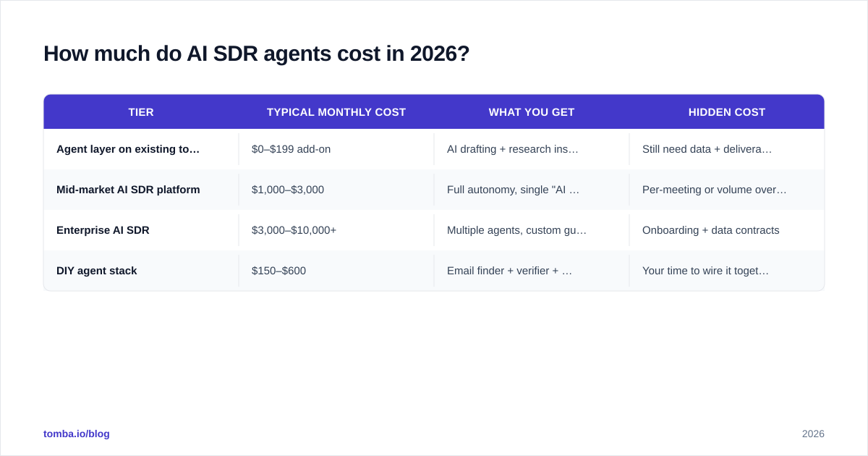The width and height of the screenshot is (868, 456).
Task: Click 'Onboarding + data contracts' cell
Action: pos(727,230)
